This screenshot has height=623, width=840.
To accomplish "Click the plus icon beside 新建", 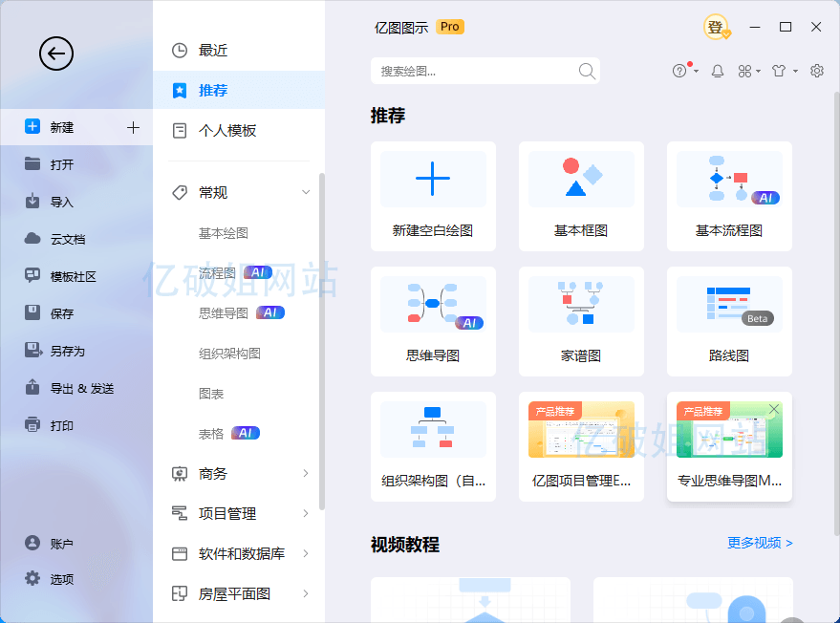I will pyautogui.click(x=133, y=127).
